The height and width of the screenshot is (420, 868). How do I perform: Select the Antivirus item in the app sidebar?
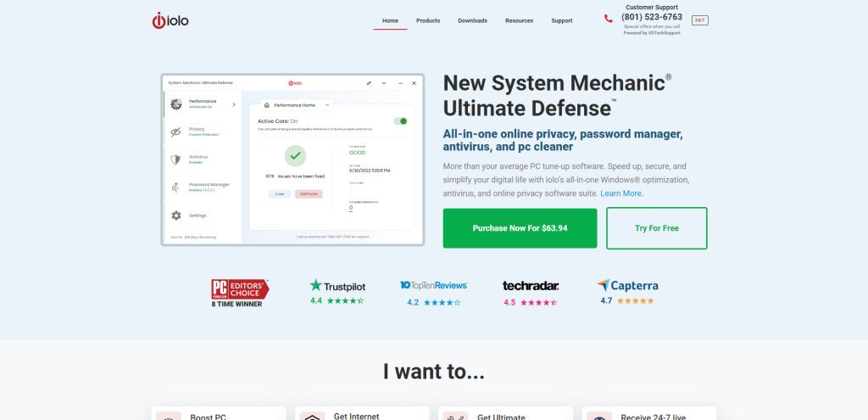tap(203, 160)
